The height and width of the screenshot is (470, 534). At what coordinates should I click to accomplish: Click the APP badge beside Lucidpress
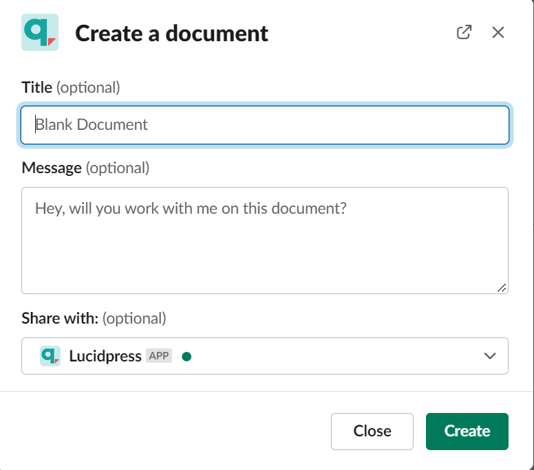coord(159,356)
